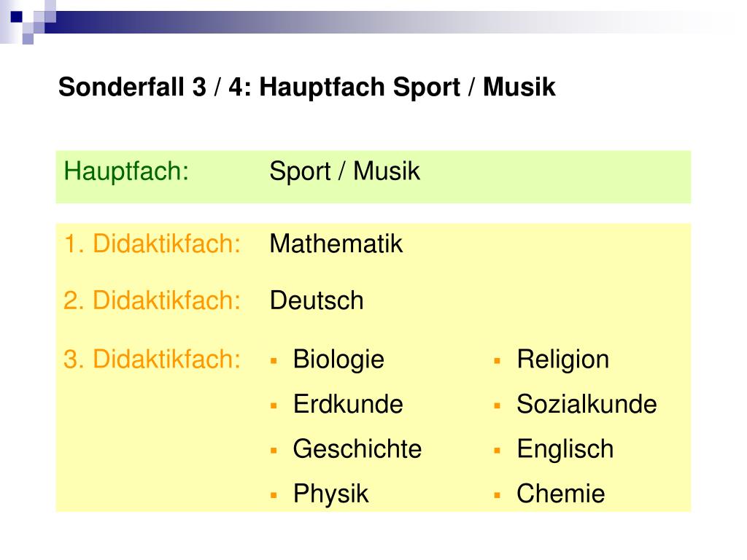This screenshot has height=560, width=747.
Task: Click the Chemie list item
Action: (561, 494)
